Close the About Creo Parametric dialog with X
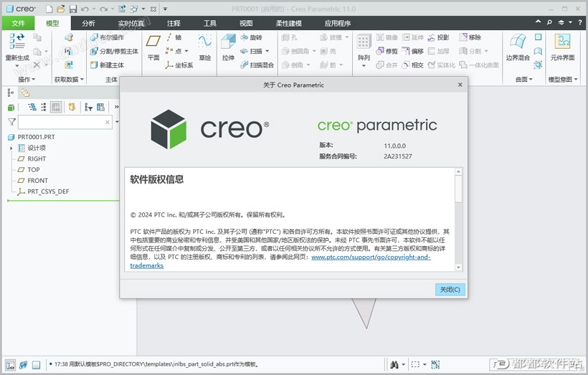The height and width of the screenshot is (375, 588). (460, 85)
